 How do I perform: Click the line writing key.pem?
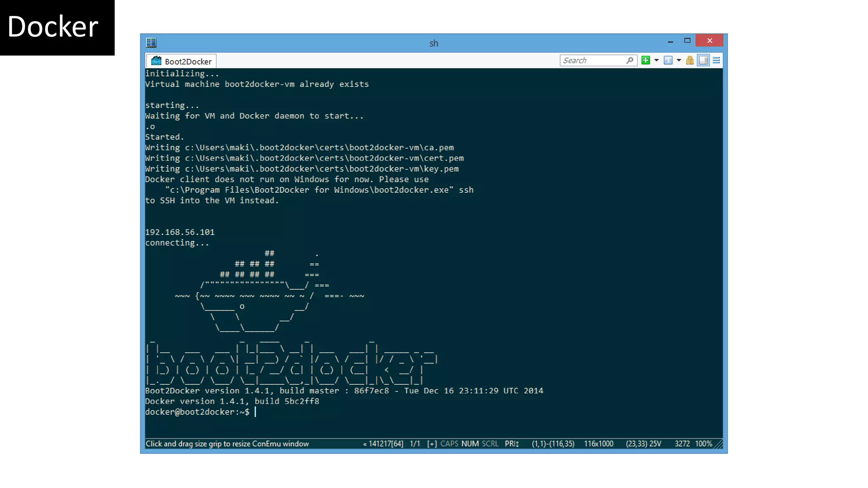[302, 169]
